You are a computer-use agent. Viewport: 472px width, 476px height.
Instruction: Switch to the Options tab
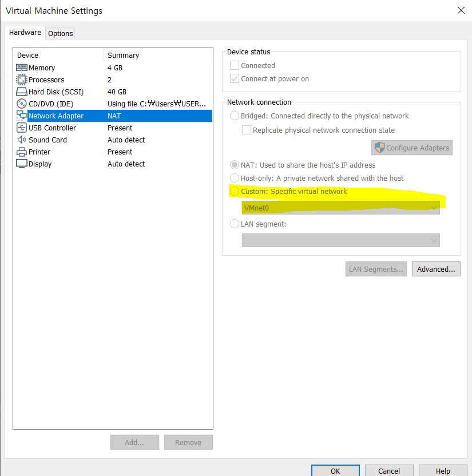[61, 33]
